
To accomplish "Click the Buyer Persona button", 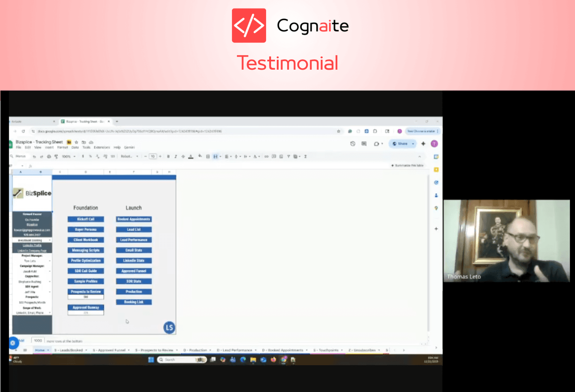I will point(86,230).
